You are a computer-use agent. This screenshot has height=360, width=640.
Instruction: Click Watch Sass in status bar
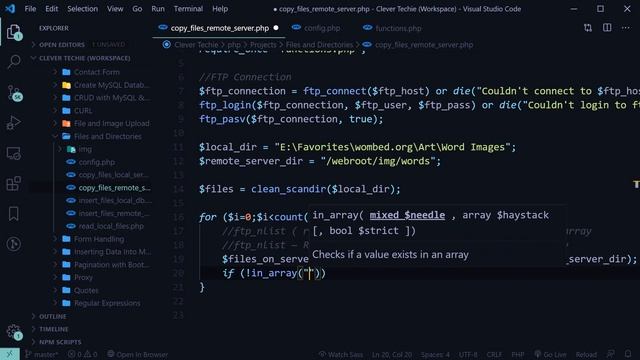point(341,354)
